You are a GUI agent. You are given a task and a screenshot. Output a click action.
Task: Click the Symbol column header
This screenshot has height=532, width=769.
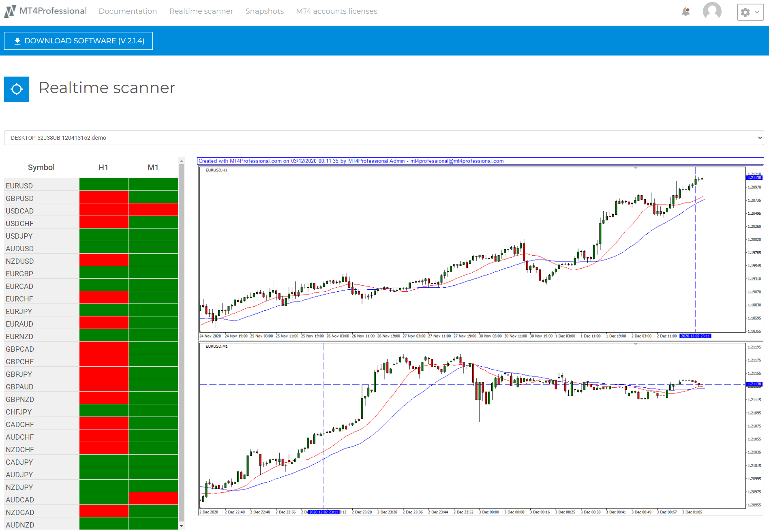tap(41, 167)
